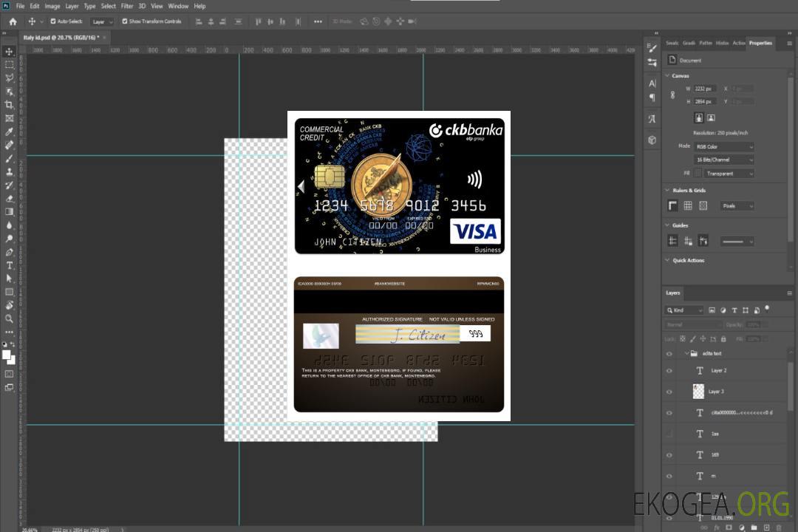Click the canvas width W field

(704, 89)
